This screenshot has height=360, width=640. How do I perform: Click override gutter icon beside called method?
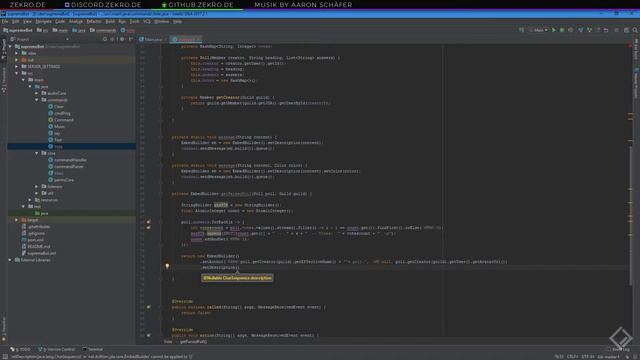tap(149, 307)
